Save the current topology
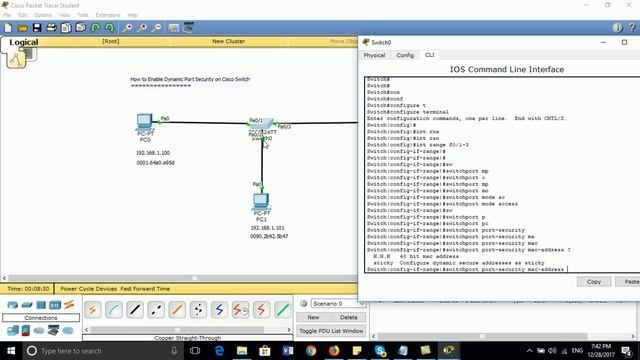The image size is (640, 360). 37,28
